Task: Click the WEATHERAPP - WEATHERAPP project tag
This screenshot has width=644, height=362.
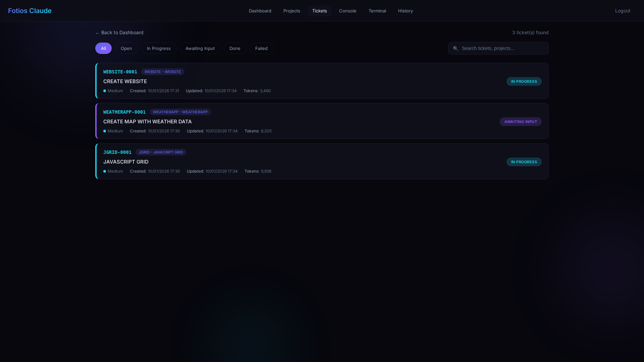Action: tap(180, 112)
